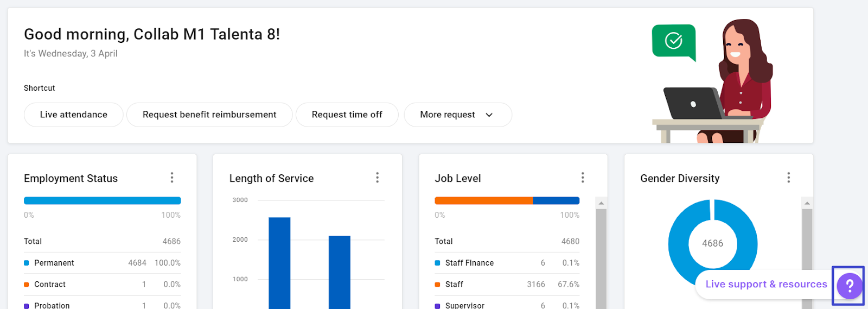Click the Gender Diversity card title
The width and height of the screenshot is (868, 309).
tap(680, 178)
